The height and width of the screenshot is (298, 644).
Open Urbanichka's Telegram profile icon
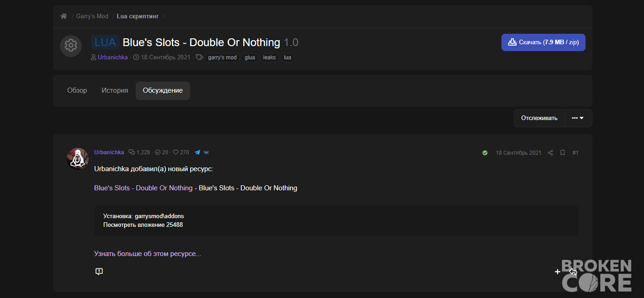coord(197,152)
